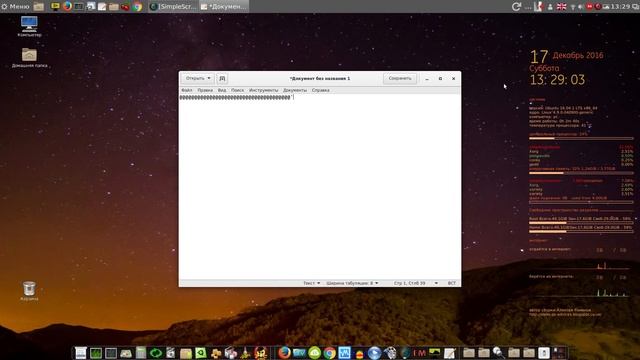Open the user icon in system tray

(550, 7)
